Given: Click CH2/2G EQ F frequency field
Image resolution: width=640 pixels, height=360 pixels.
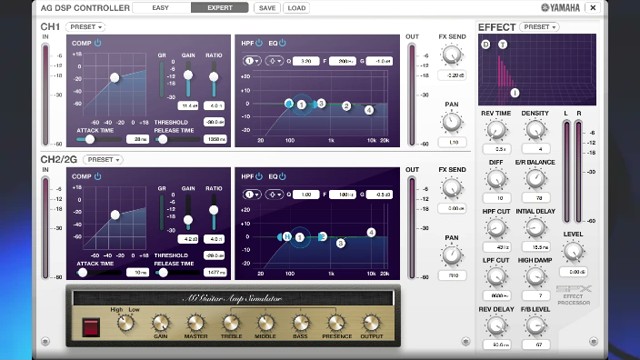Looking at the screenshot, I should click(342, 195).
